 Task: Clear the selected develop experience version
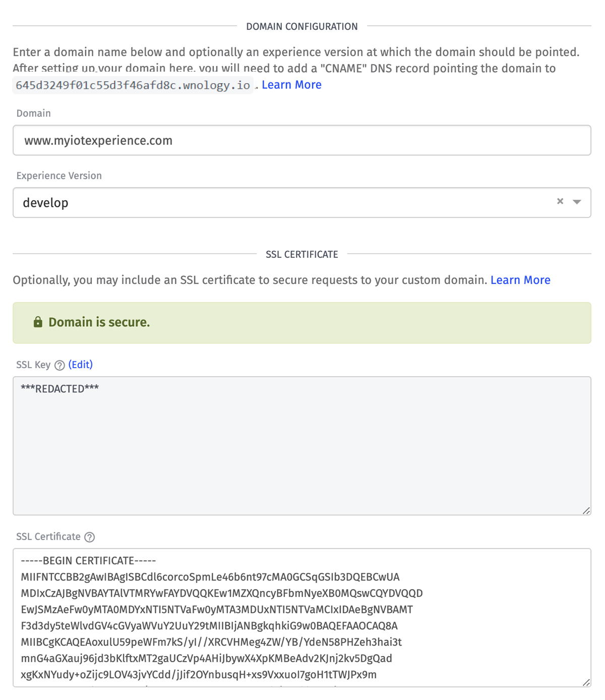560,202
